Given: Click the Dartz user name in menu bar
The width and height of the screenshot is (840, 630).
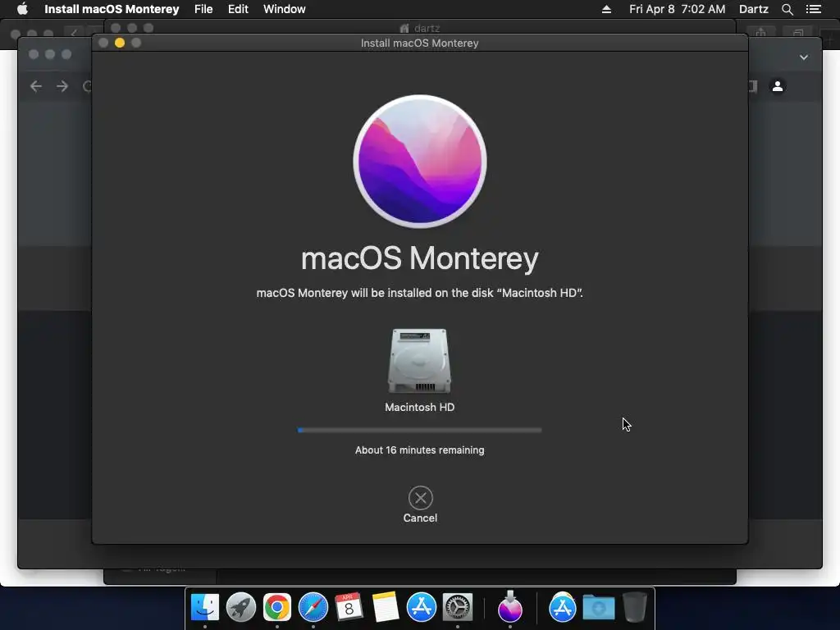Looking at the screenshot, I should 754,9.
